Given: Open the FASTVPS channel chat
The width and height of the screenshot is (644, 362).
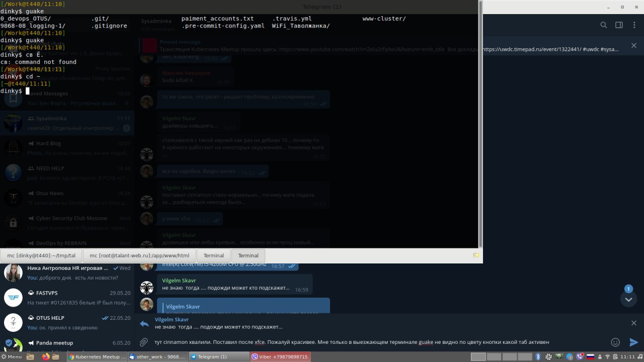Looking at the screenshot, I should tap(67, 298).
